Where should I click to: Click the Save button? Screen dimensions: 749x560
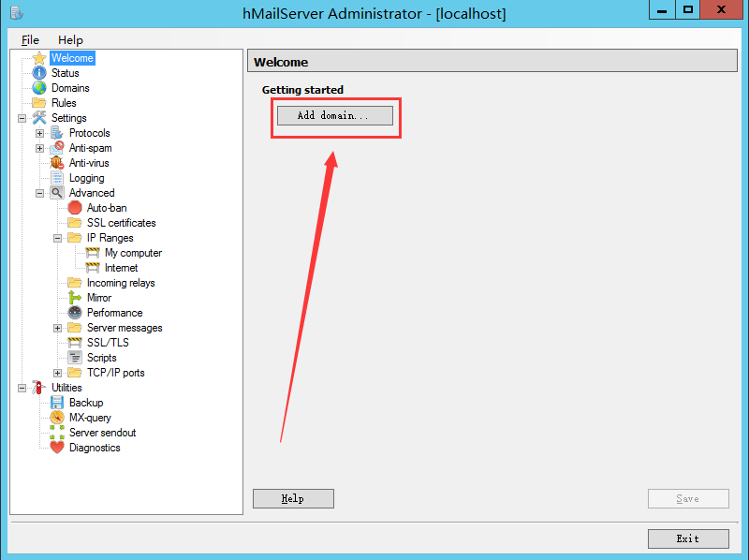[x=688, y=498]
